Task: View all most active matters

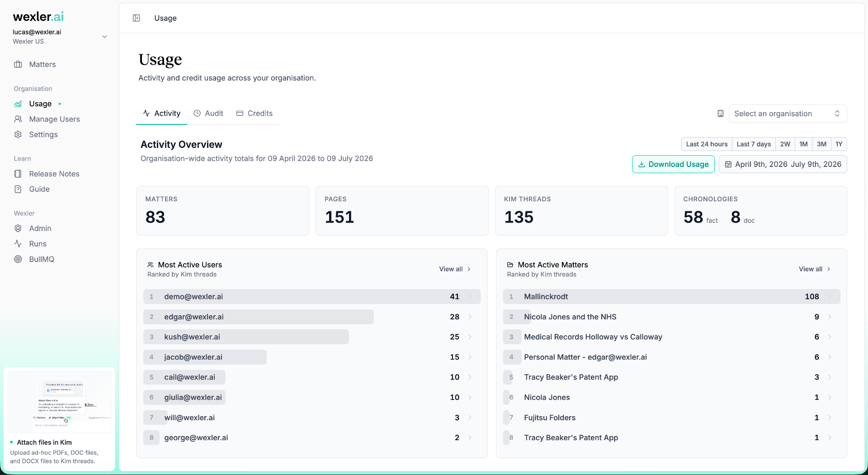Action: click(x=815, y=269)
